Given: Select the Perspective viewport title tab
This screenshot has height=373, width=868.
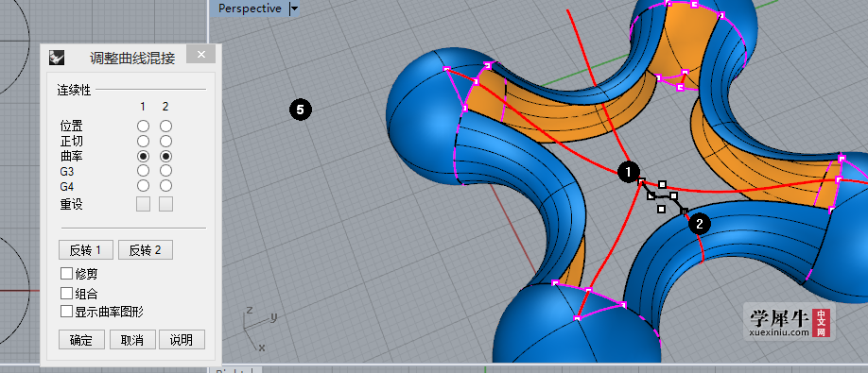Looking at the screenshot, I should pos(250,8).
